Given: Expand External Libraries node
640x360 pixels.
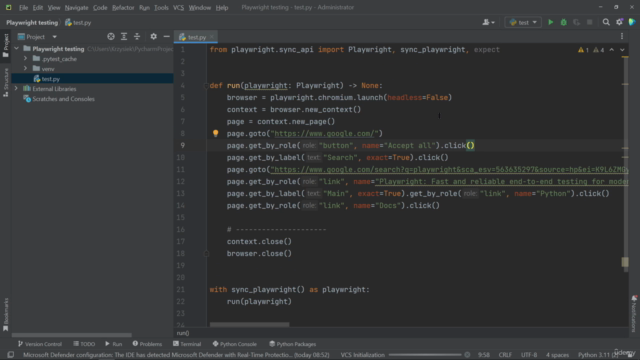Looking at the screenshot, I should pos(16,89).
